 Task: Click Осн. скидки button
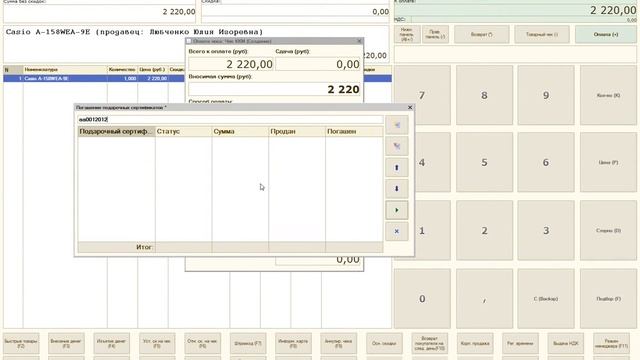point(384,343)
